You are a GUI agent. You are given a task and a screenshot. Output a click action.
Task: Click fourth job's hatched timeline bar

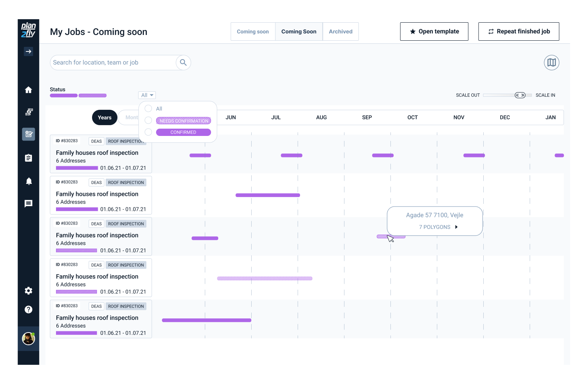(265, 278)
